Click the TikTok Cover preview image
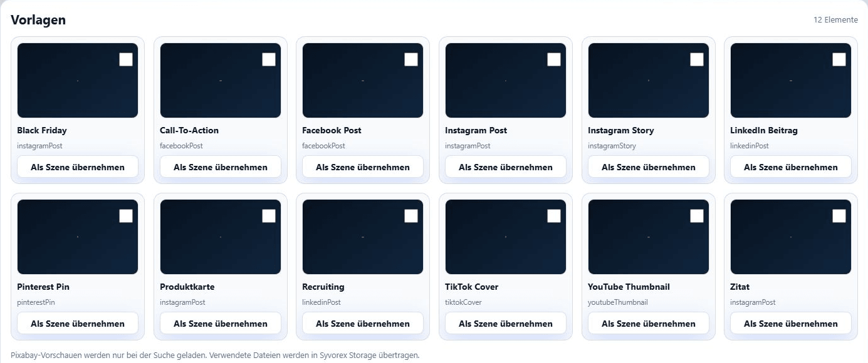This screenshot has width=868, height=363. (506, 237)
